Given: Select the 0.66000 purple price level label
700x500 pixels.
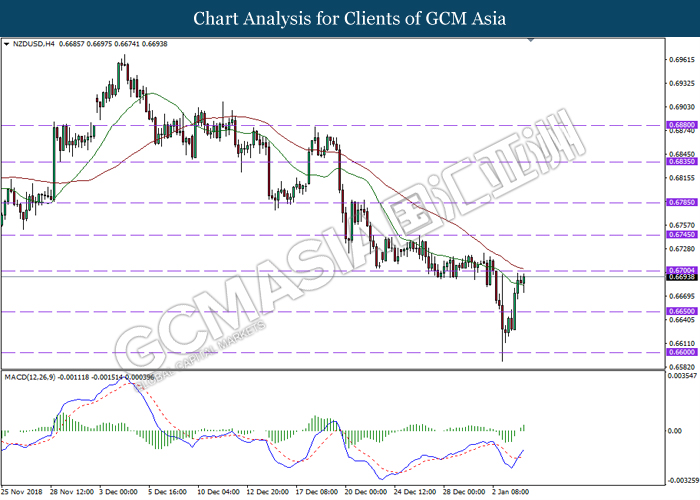Looking at the screenshot, I should click(x=682, y=352).
